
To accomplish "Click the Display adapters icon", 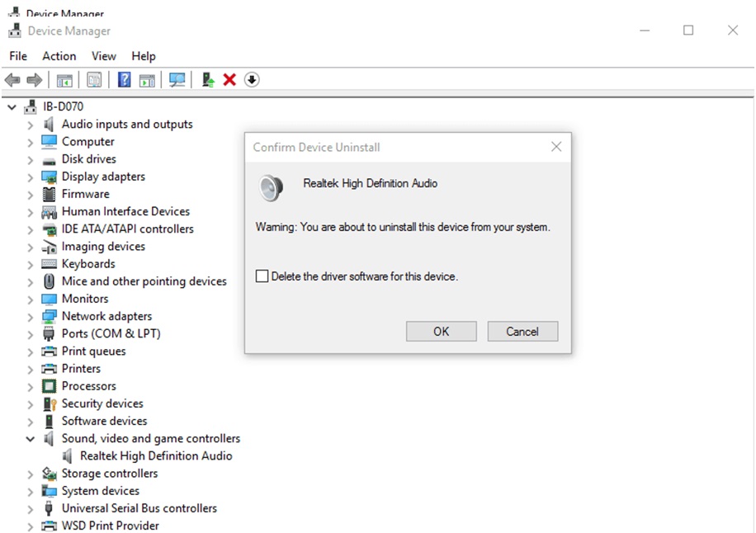I will pos(49,177).
